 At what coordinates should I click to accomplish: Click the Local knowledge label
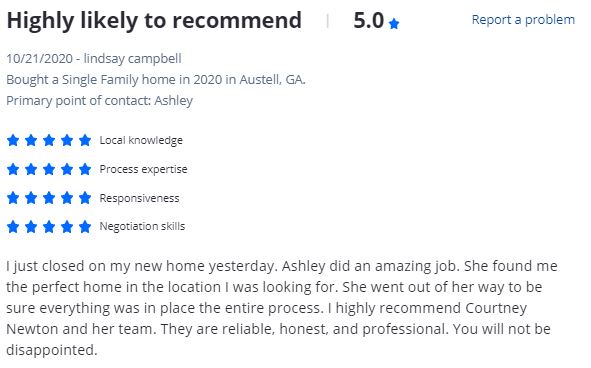[141, 140]
